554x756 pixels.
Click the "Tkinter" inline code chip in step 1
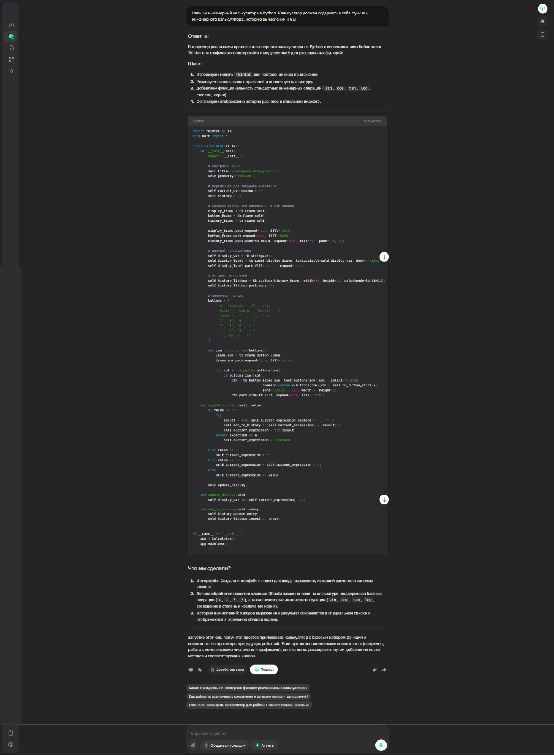tap(243, 75)
